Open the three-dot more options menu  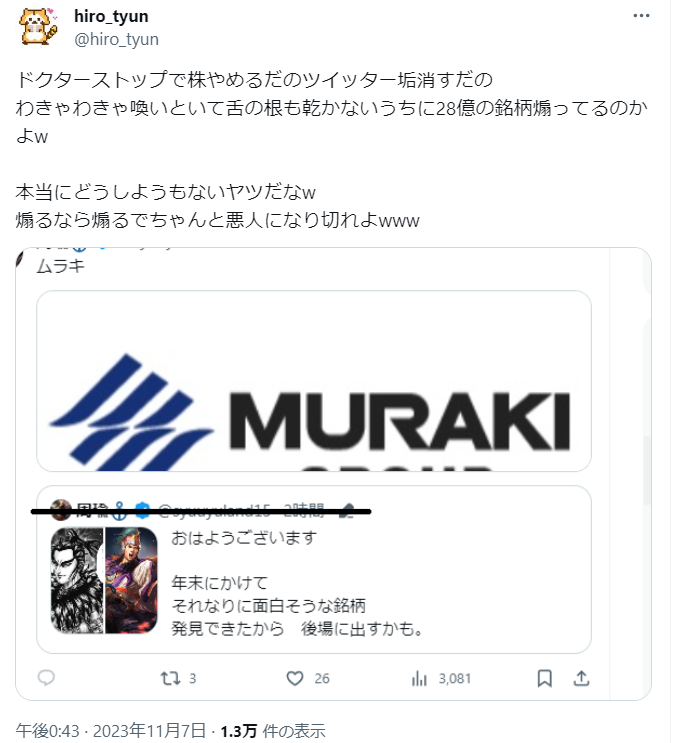(x=641, y=16)
